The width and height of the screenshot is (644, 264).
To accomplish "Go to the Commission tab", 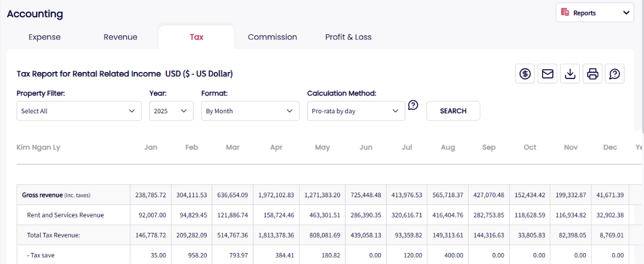I will pyautogui.click(x=272, y=37).
